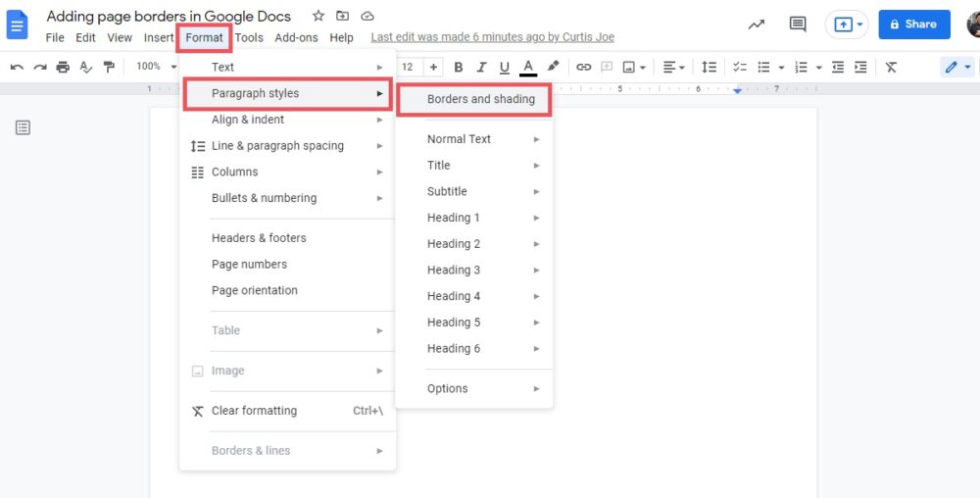Image resolution: width=980 pixels, height=498 pixels.
Task: Show the document outline icon
Action: tap(23, 127)
